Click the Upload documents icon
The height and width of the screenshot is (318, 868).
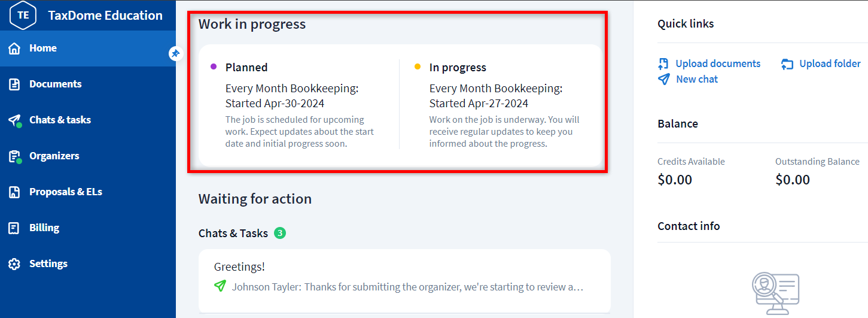[x=663, y=64]
